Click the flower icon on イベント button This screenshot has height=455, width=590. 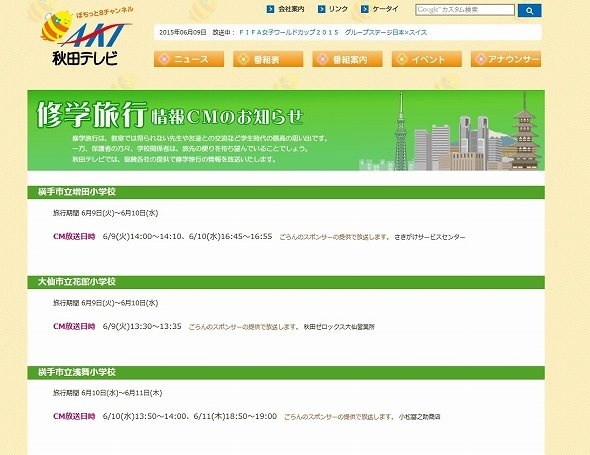(x=402, y=59)
